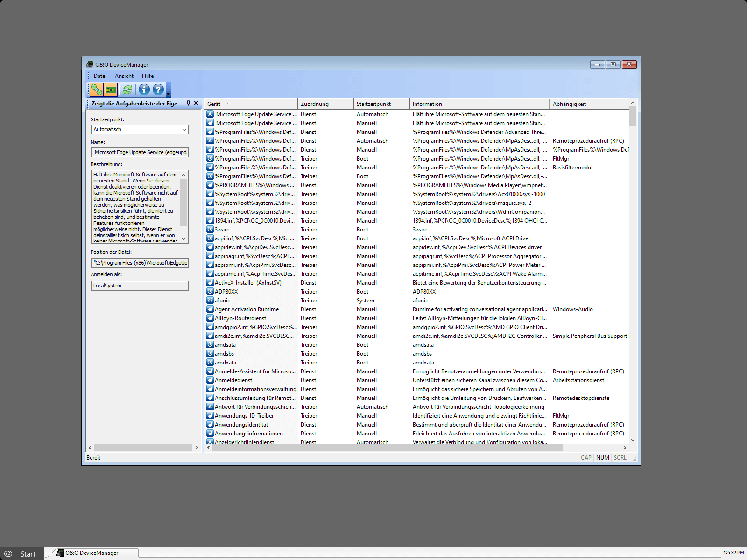The width and height of the screenshot is (747, 560).
Task: Click the icon of the acpitime.inf row
Action: click(210, 273)
